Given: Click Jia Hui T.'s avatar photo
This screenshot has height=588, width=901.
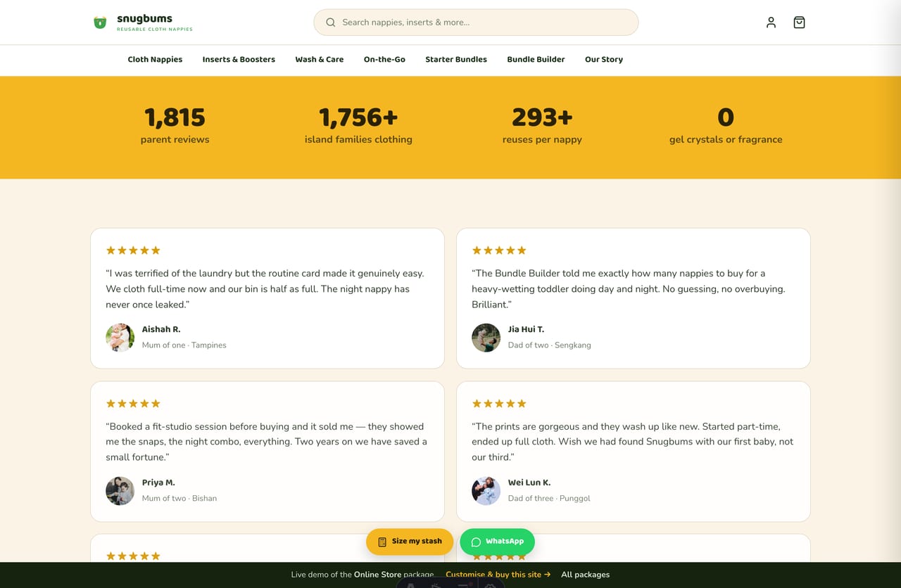Looking at the screenshot, I should click(x=486, y=338).
